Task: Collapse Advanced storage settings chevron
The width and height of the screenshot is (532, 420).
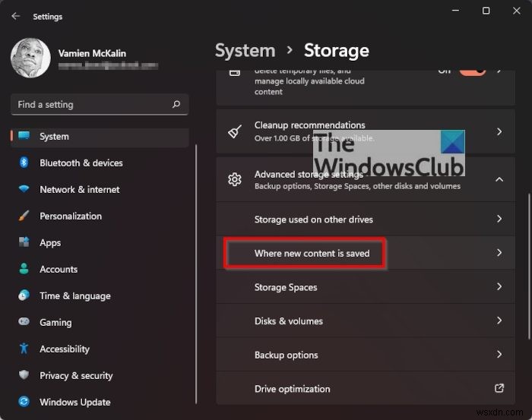Action: 499,179
